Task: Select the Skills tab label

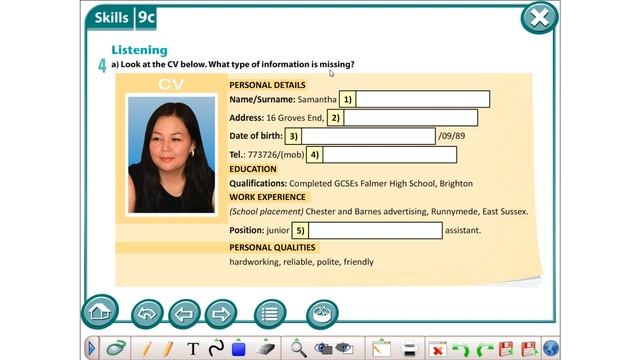Action: (111, 18)
